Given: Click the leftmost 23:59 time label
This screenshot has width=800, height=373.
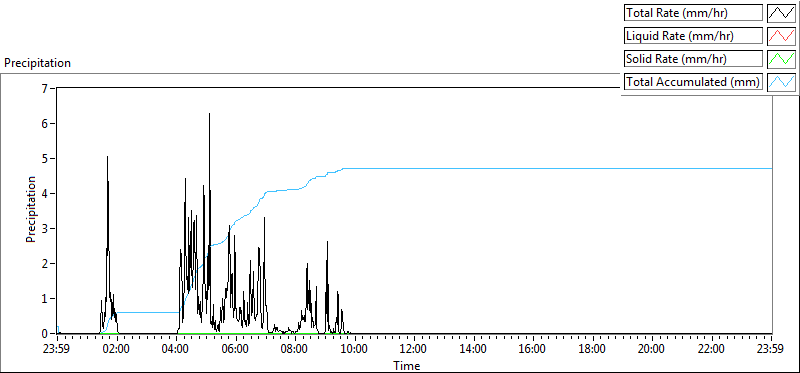Looking at the screenshot, I should [57, 350].
